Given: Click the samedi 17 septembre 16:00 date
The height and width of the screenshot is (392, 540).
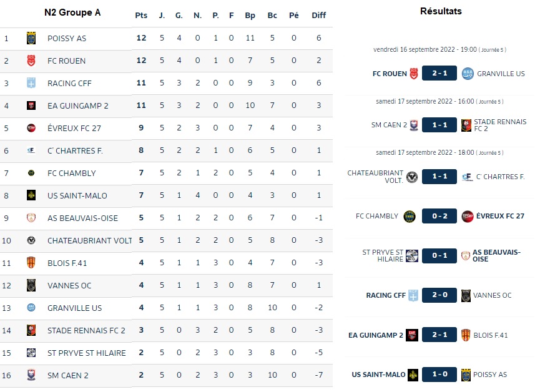Looking at the screenshot, I should (439, 101).
